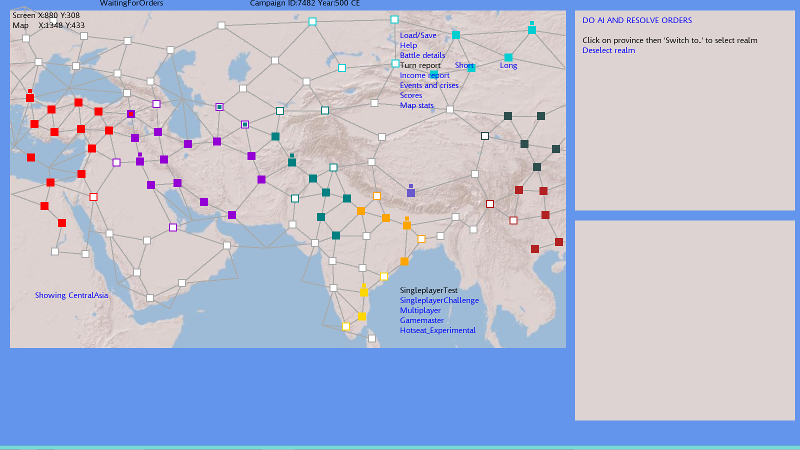Select the red capital marker at far west

(30, 97)
